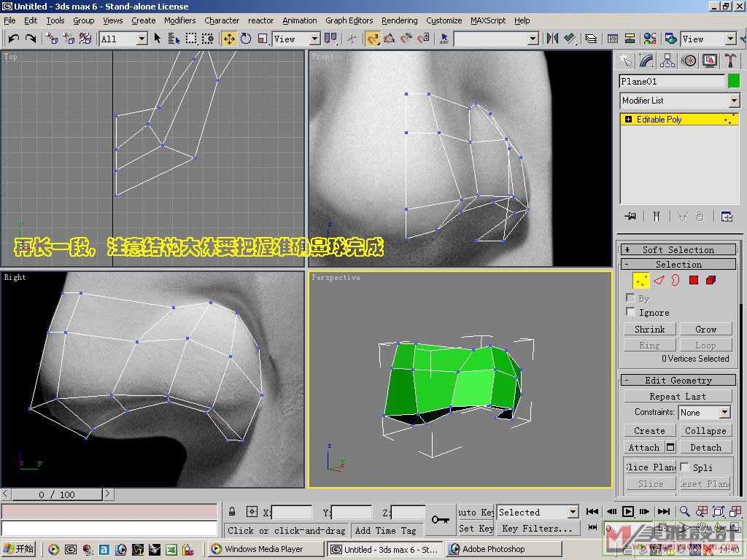Expand the Editable Poly stack entry

pos(628,119)
